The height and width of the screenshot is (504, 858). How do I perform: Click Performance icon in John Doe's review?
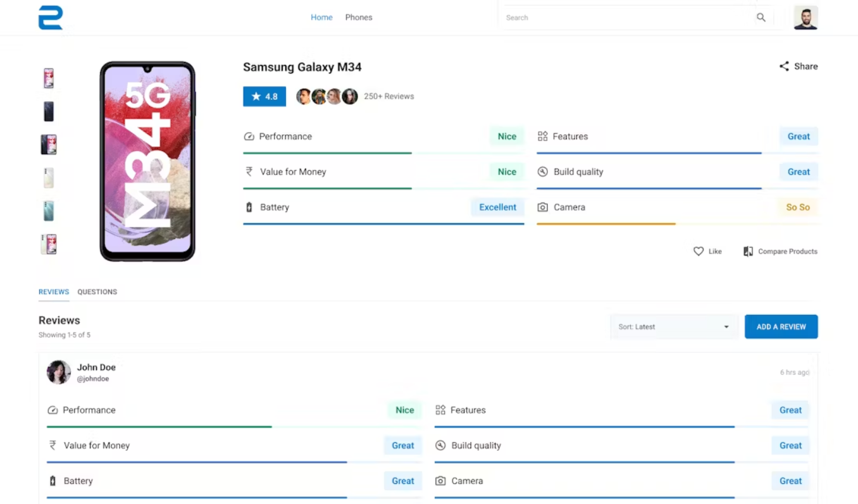coord(53,410)
